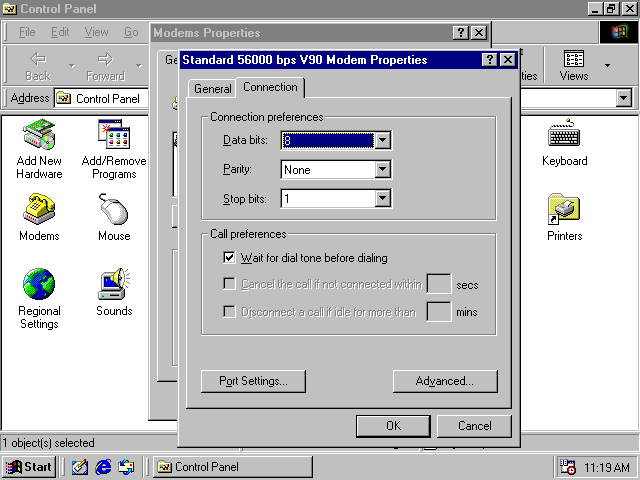
Task: Click the Forward arrow toolbar button
Action: [105, 65]
